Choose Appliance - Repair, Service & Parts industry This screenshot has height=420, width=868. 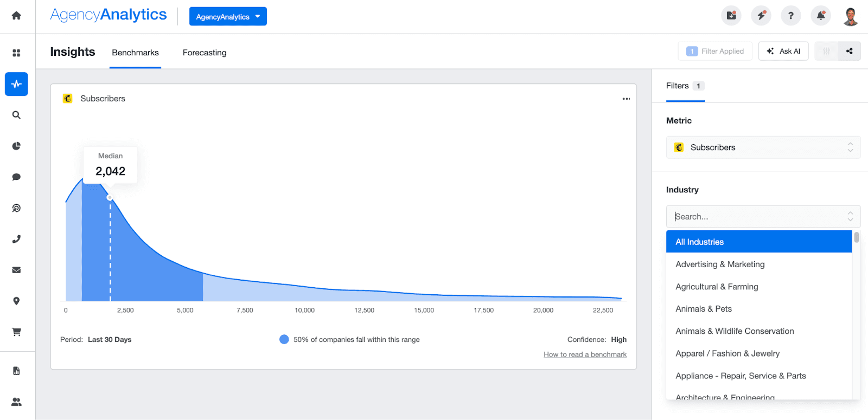coord(759,376)
